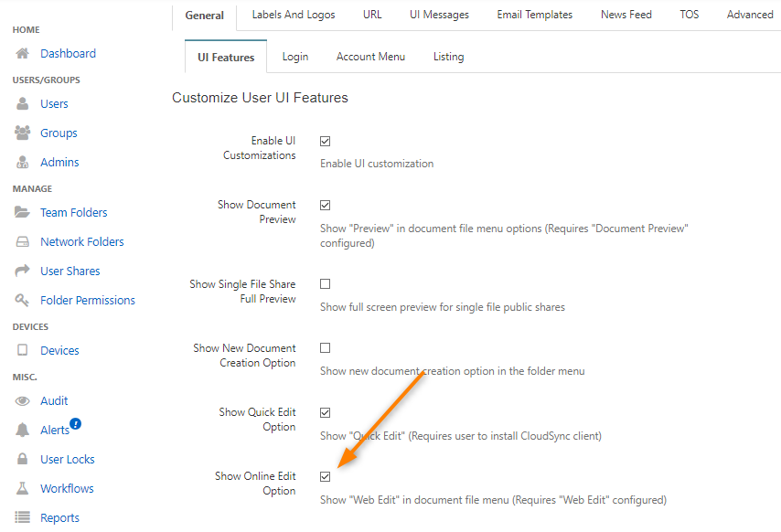Open the Reports link in sidebar
The height and width of the screenshot is (532, 781).
pyautogui.click(x=59, y=518)
